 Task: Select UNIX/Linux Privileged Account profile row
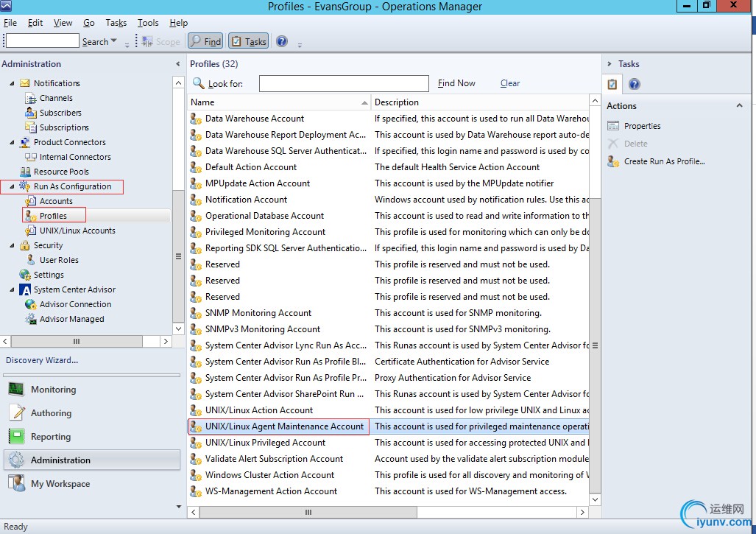pyautogui.click(x=265, y=443)
